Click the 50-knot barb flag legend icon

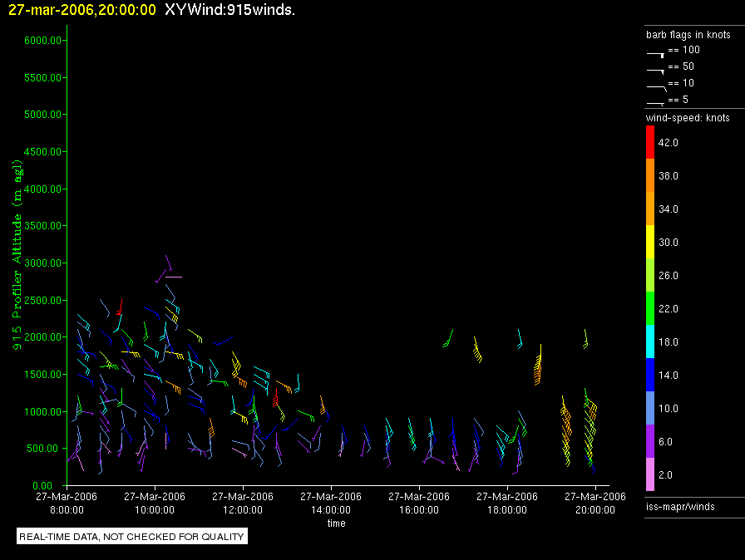[x=656, y=69]
